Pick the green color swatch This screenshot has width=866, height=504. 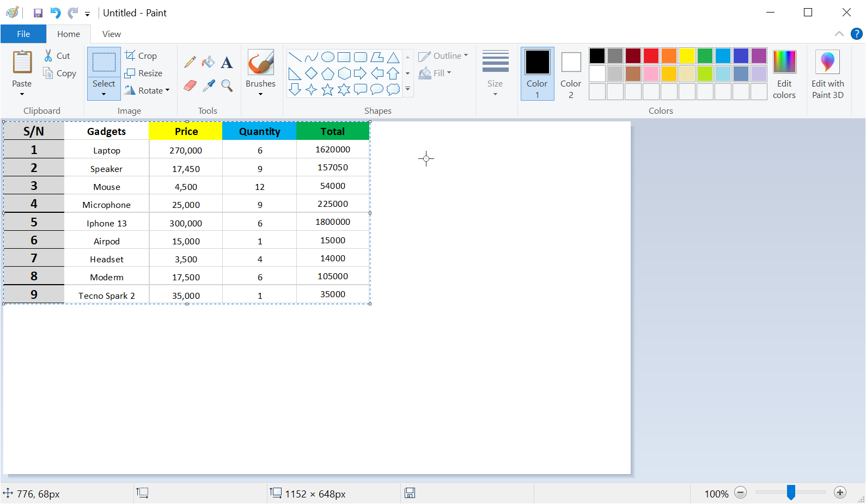coord(705,56)
